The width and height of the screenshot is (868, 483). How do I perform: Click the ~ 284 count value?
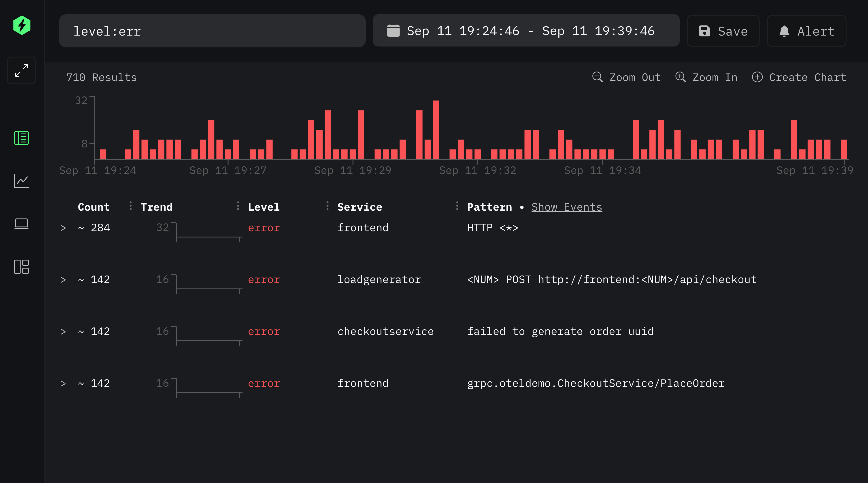click(94, 228)
